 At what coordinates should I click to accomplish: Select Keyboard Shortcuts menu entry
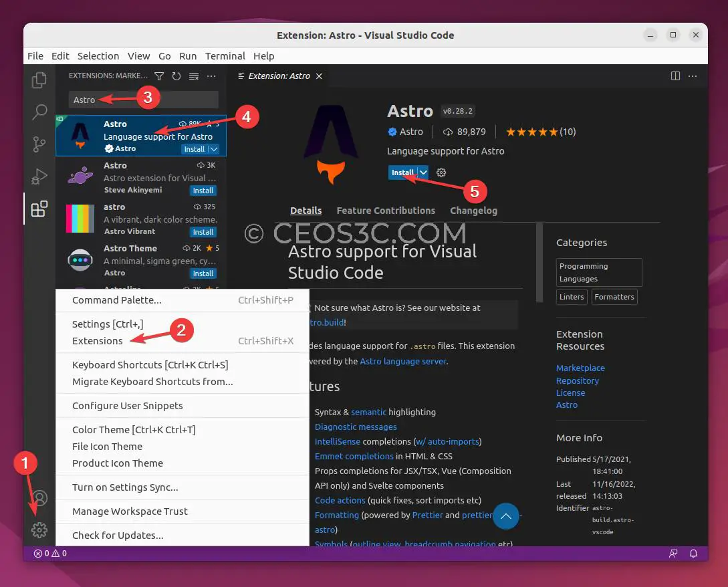click(x=183, y=365)
